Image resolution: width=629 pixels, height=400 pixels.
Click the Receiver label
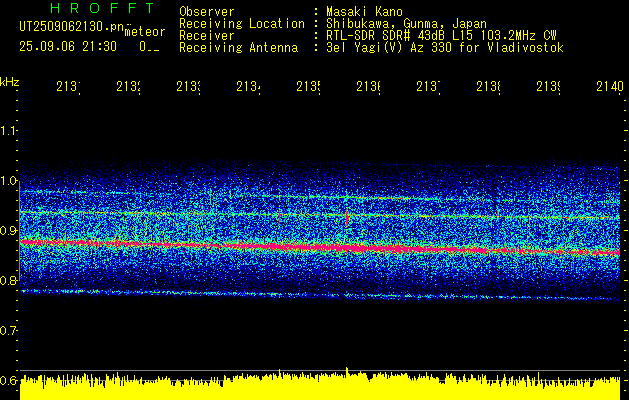(x=207, y=36)
